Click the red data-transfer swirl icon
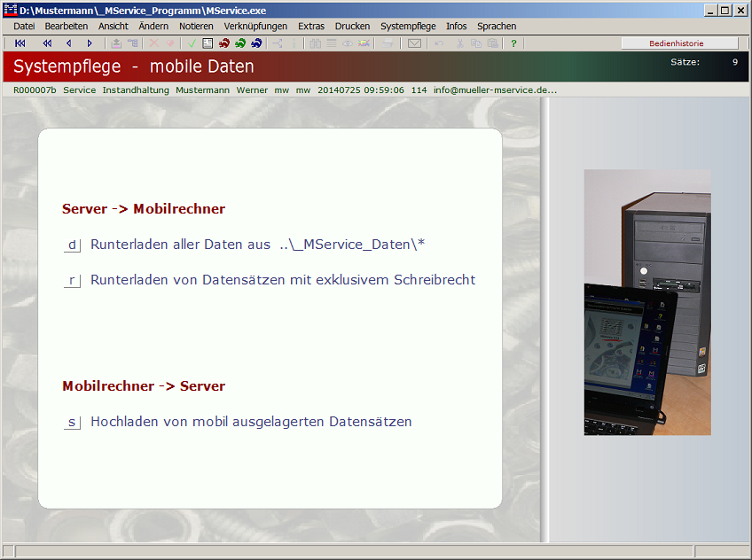 click(225, 43)
